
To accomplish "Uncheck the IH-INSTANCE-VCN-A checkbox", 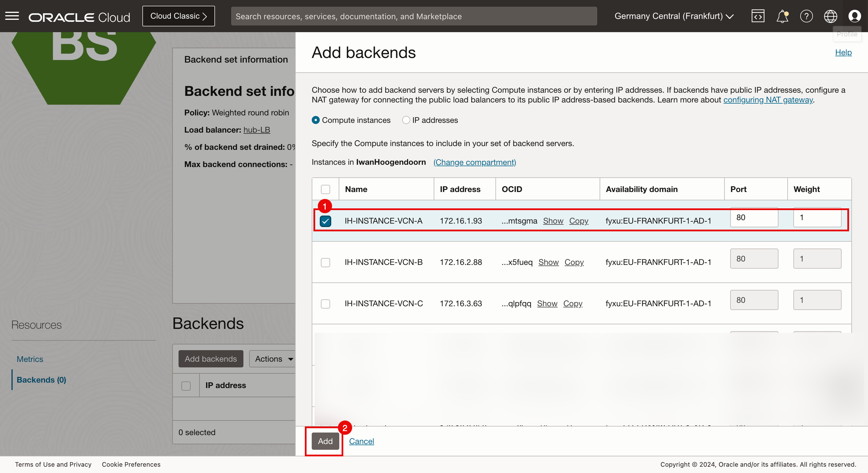I will [325, 221].
